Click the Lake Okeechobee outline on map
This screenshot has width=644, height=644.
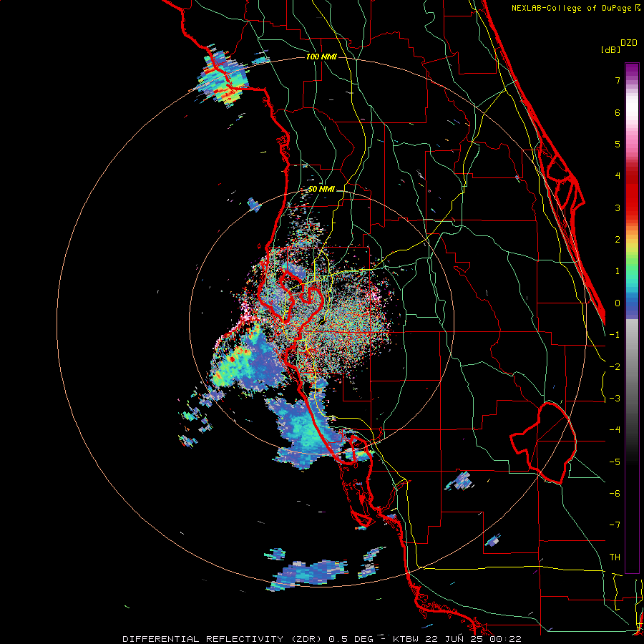(543, 443)
